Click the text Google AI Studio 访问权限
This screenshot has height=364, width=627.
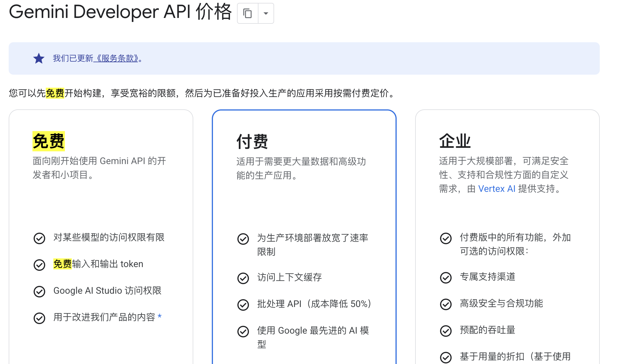[107, 291]
